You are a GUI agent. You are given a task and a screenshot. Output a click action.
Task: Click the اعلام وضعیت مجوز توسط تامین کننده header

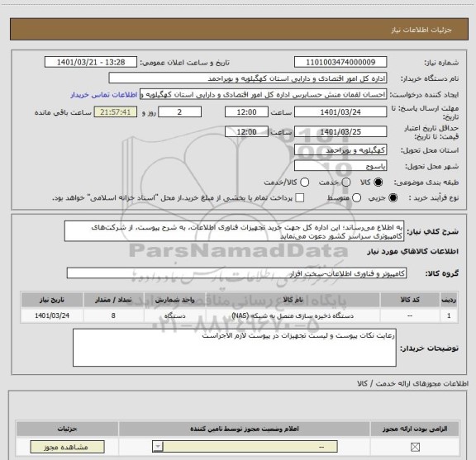[x=245, y=429]
